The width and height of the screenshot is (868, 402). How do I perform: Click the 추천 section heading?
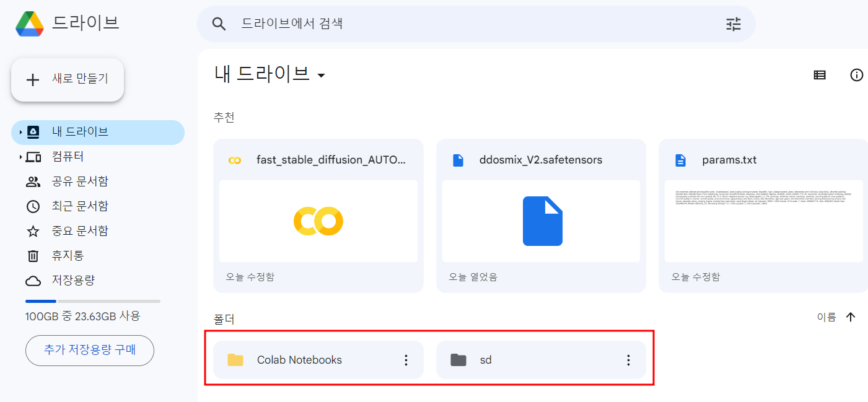tap(224, 118)
